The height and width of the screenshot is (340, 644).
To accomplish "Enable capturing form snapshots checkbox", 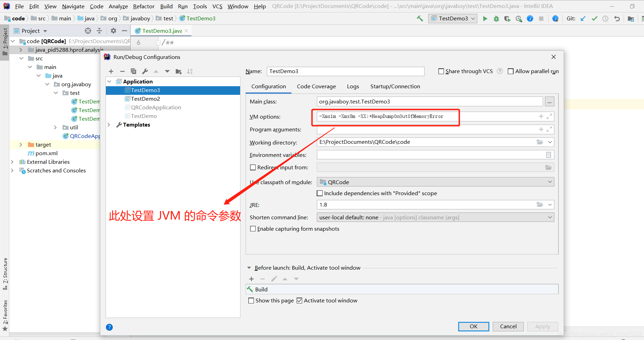I will 253,229.
